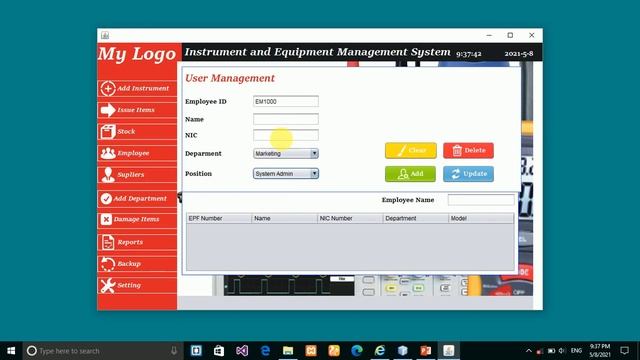Open the Employee section

137,153
